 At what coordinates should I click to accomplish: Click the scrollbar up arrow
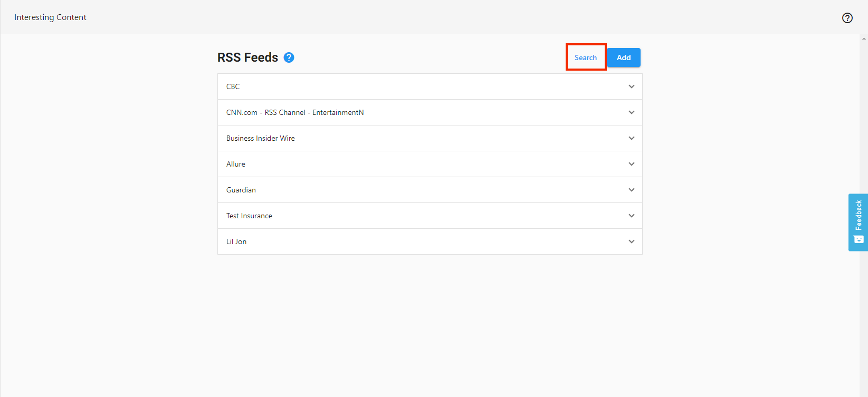point(864,38)
